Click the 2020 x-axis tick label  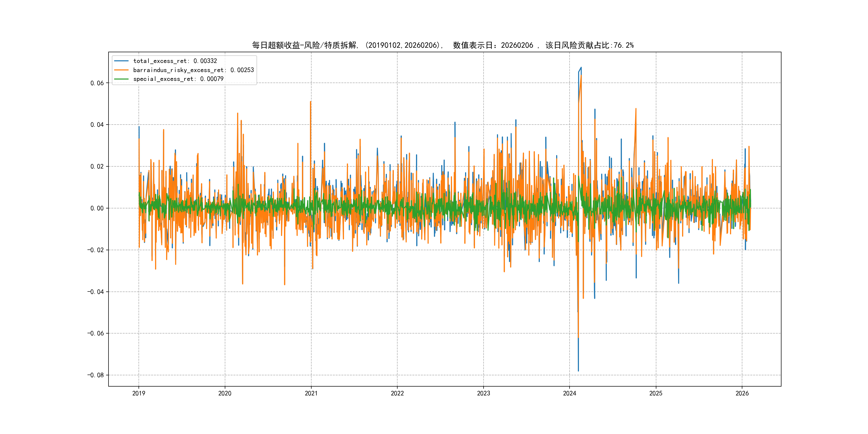pos(225,393)
